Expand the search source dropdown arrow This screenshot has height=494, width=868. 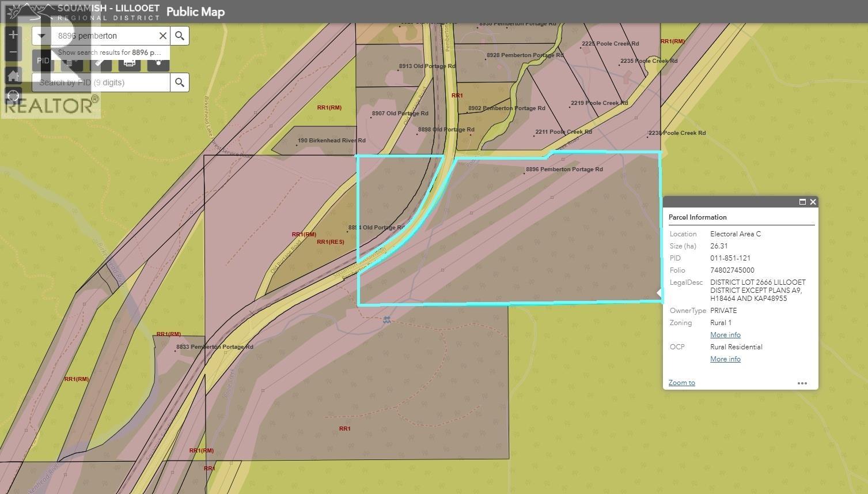[x=41, y=36]
